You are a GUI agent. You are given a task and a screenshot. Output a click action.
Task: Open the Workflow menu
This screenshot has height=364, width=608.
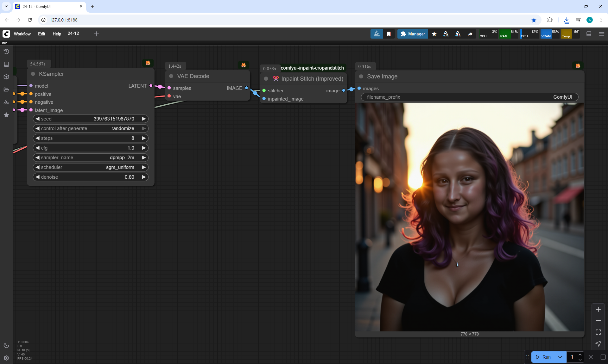pos(22,34)
